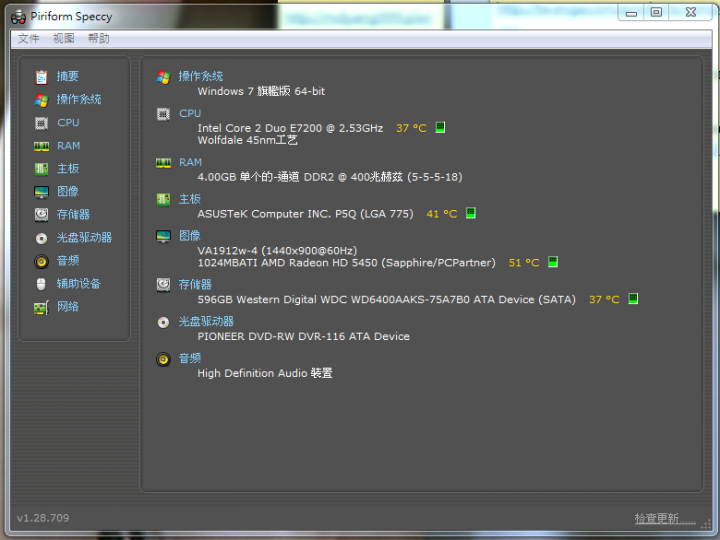Click the CPU temperature 37 °C value

tap(411, 128)
